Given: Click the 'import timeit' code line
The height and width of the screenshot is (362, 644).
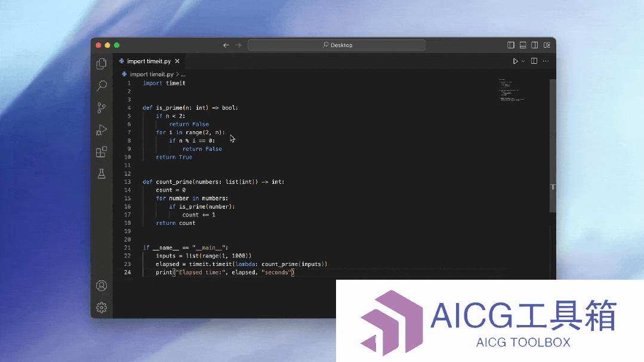Looking at the screenshot, I should coord(164,83).
